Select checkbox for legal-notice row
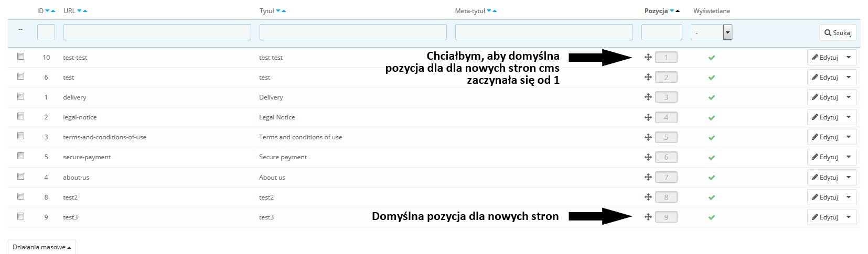868x254 pixels. pos(21,116)
